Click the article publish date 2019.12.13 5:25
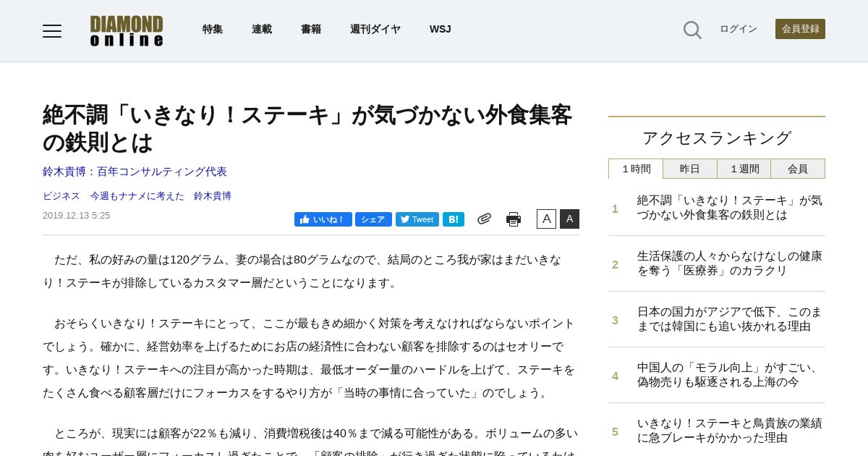 77,216
